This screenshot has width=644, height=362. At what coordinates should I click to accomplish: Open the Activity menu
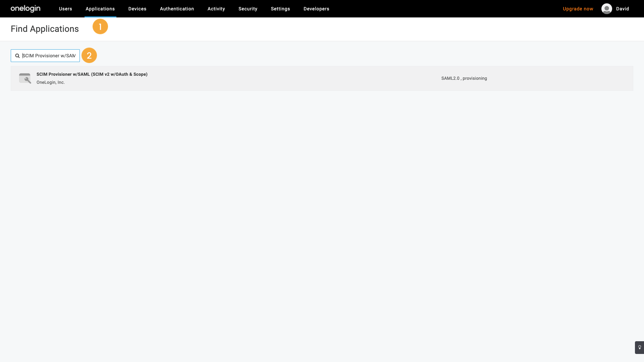pyautogui.click(x=216, y=9)
